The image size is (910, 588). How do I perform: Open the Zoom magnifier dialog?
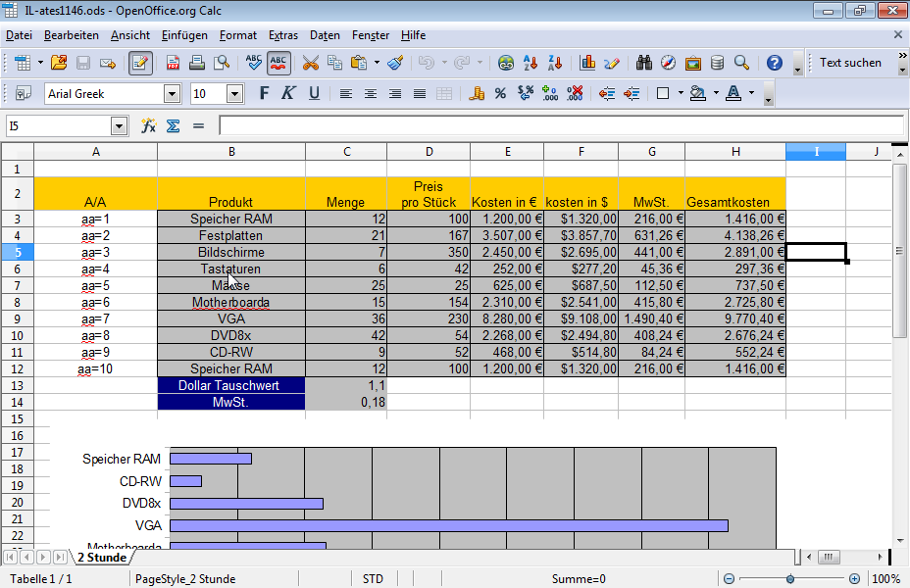741,63
